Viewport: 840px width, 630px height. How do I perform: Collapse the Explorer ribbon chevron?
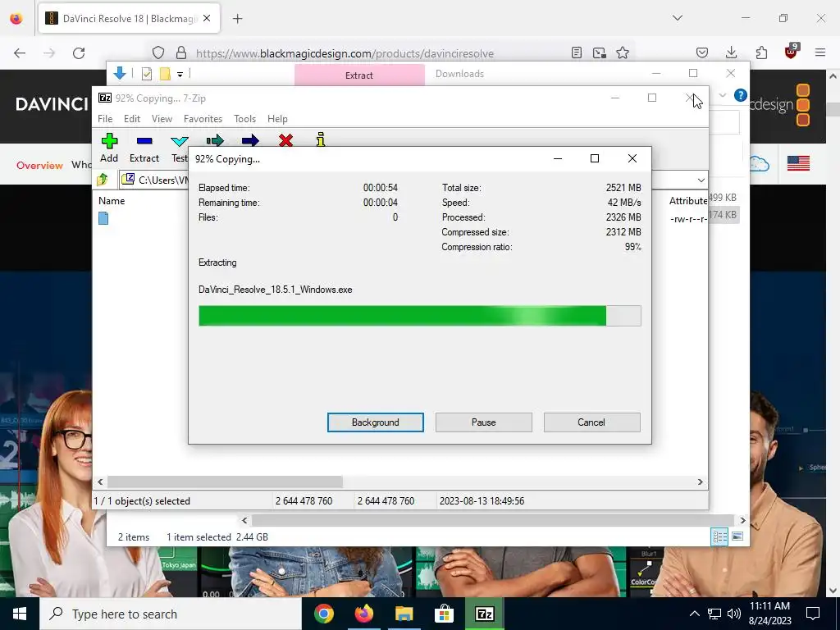tap(723, 95)
